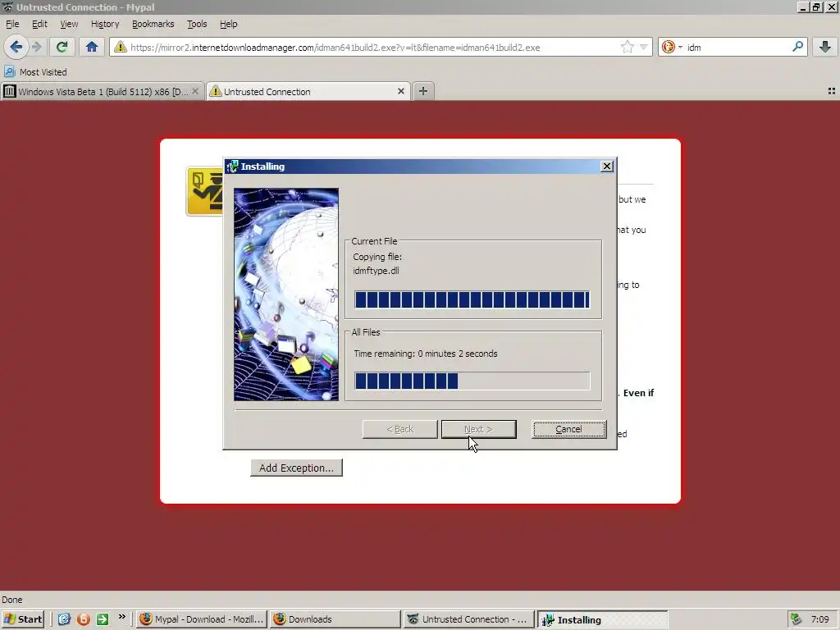840x630 pixels.
Task: Click Cancel in Installing dialog
Action: [x=569, y=429]
